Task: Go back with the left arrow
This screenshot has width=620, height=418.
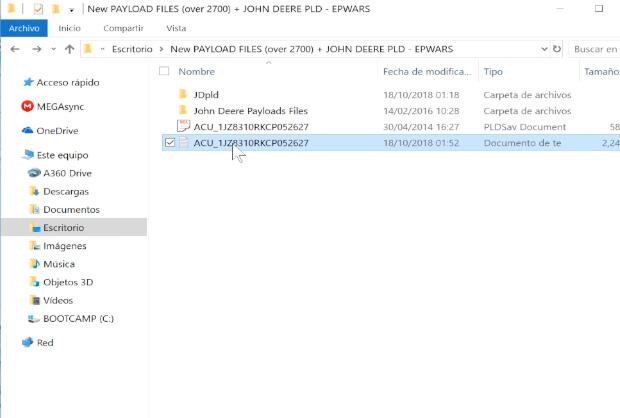Action: pos(15,49)
